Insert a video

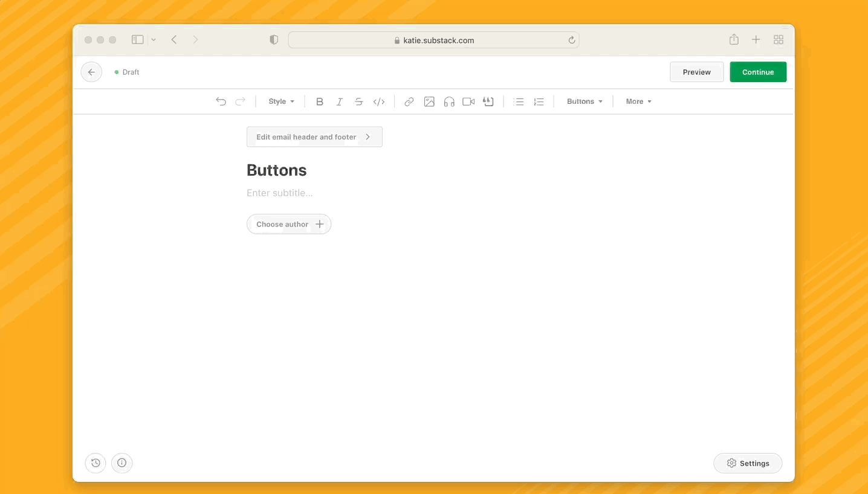(x=468, y=101)
